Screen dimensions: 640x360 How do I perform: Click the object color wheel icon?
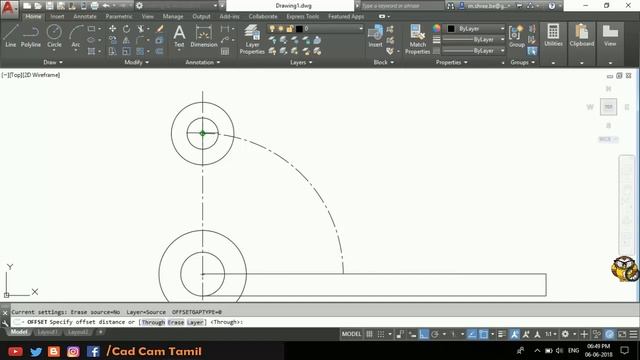pyautogui.click(x=437, y=28)
